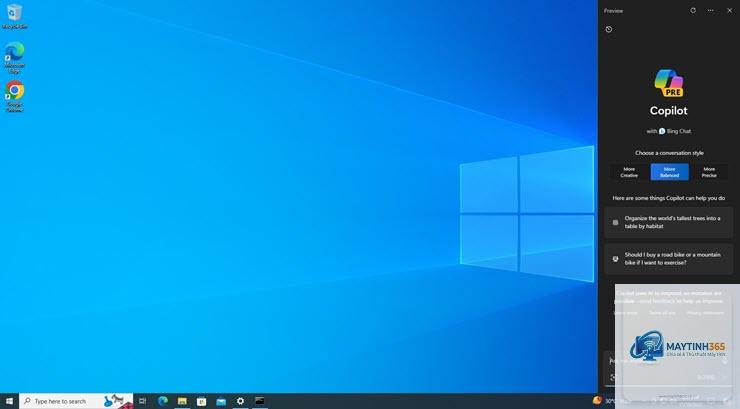
Task: Click the search highlights doodle icon
Action: [116, 401]
